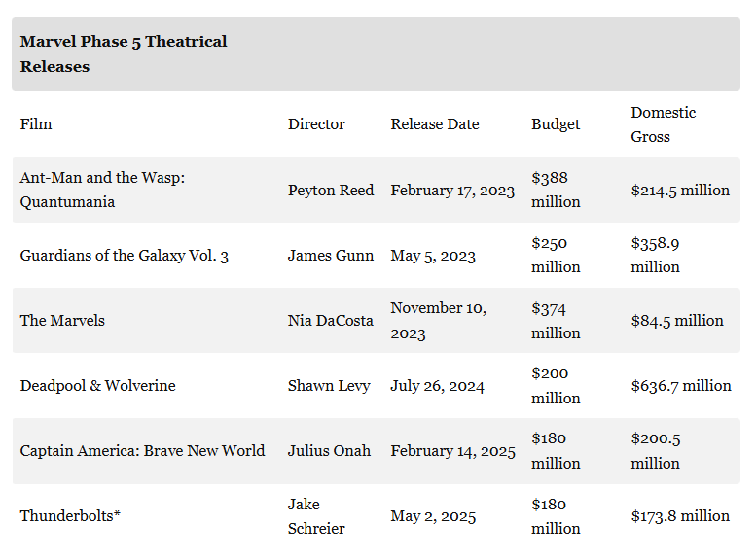Screen dimensions: 756x559
Task: Select the Thunderbolts* film cell
Action: click(70, 516)
